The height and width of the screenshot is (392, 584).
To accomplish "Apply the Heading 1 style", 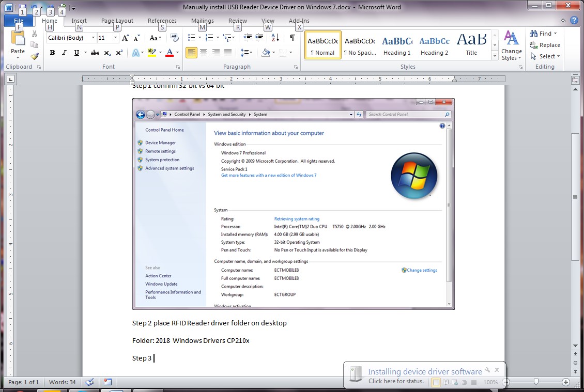I will [397, 45].
